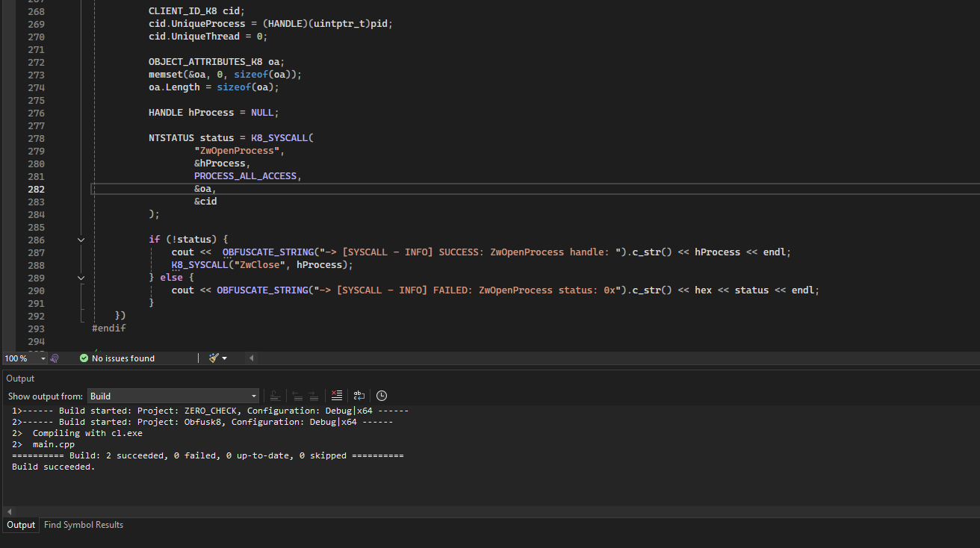This screenshot has width=980, height=548.
Task: Click the green No issues found checkmark
Action: tap(84, 358)
